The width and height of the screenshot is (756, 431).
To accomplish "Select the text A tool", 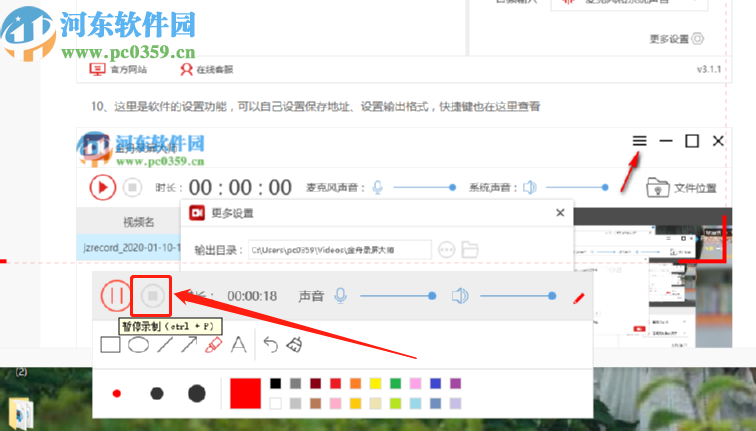I will pos(238,345).
